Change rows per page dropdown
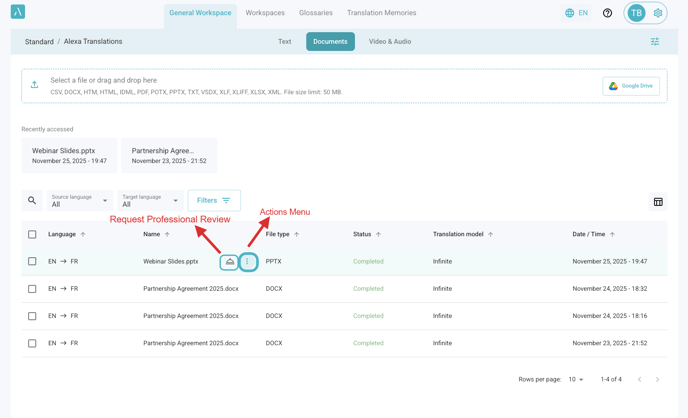Image resolution: width=688 pixels, height=418 pixels. (576, 380)
